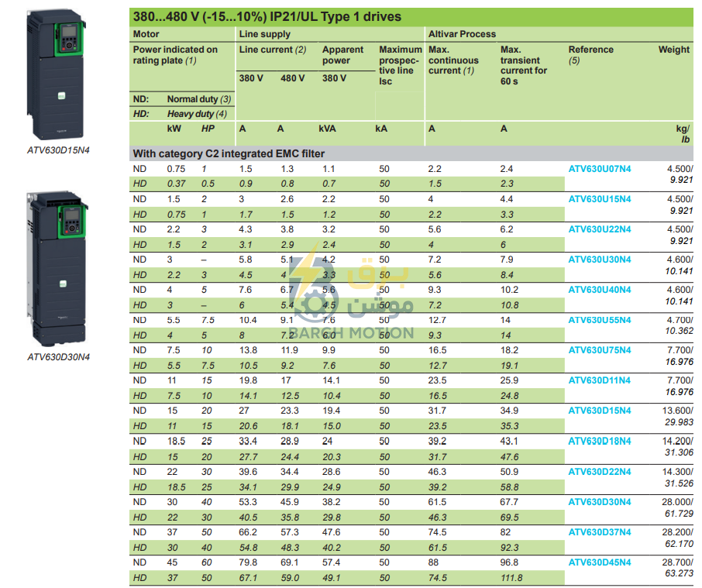The height and width of the screenshot is (588, 702).
Task: Click the "Max. transient current for 60 s" header
Action: tap(523, 65)
